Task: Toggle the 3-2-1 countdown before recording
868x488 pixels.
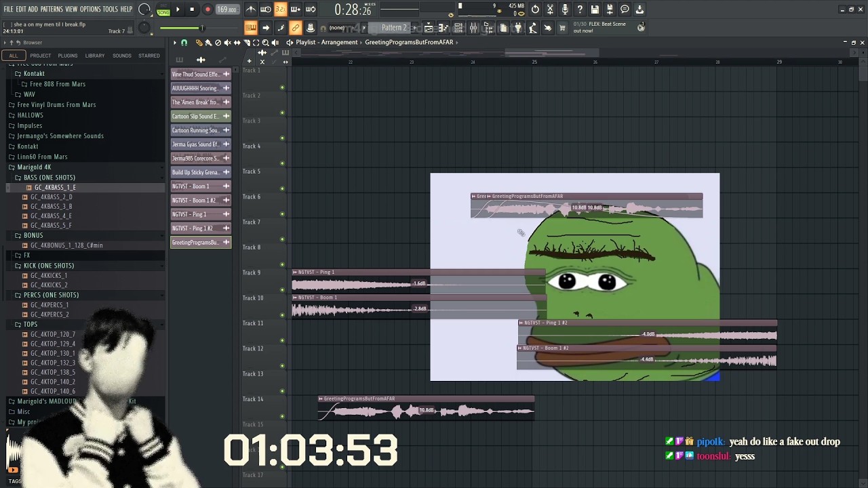Action: coord(281,9)
